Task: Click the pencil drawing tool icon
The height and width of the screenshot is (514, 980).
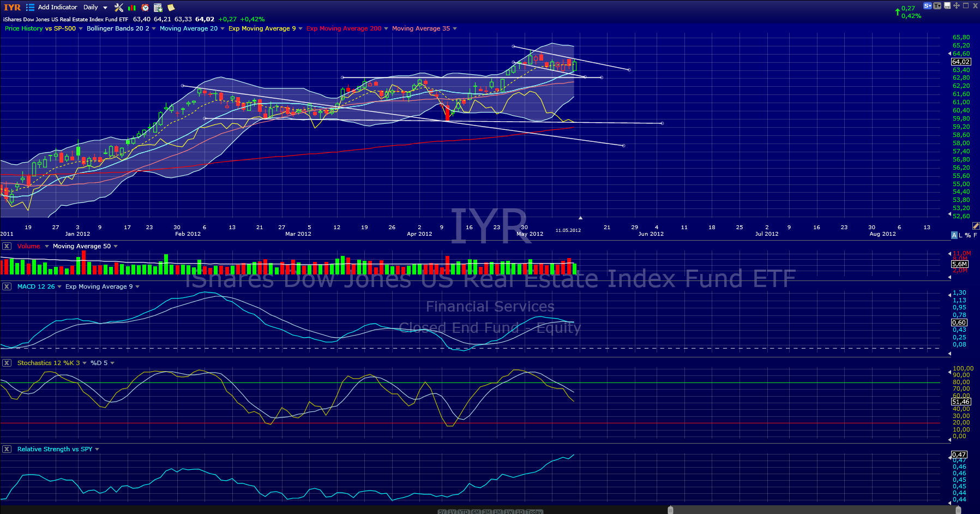Action: point(976,226)
